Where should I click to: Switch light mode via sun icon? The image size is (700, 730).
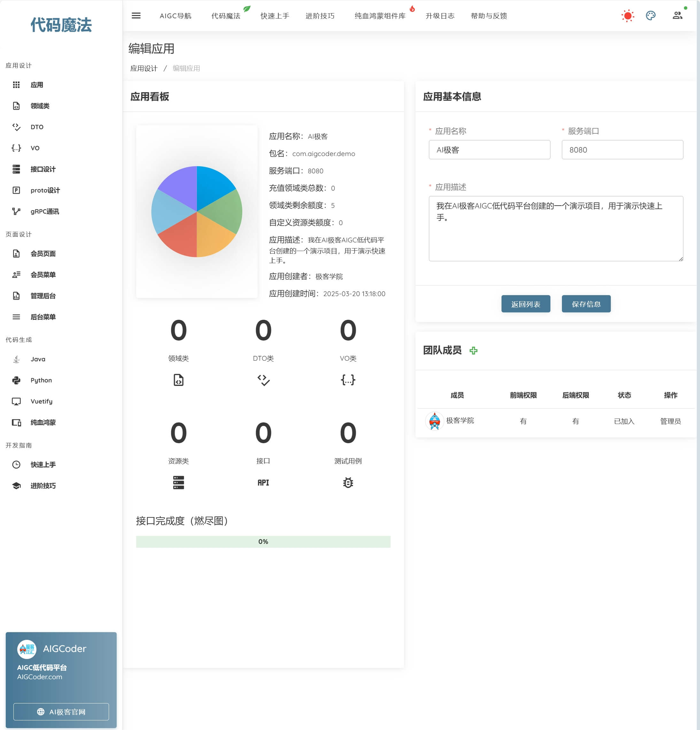[627, 16]
